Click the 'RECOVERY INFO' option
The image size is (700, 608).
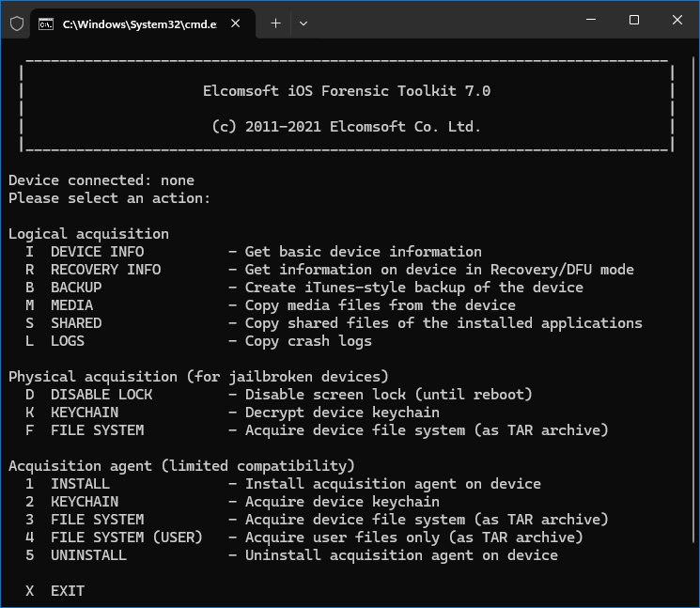[x=106, y=270]
